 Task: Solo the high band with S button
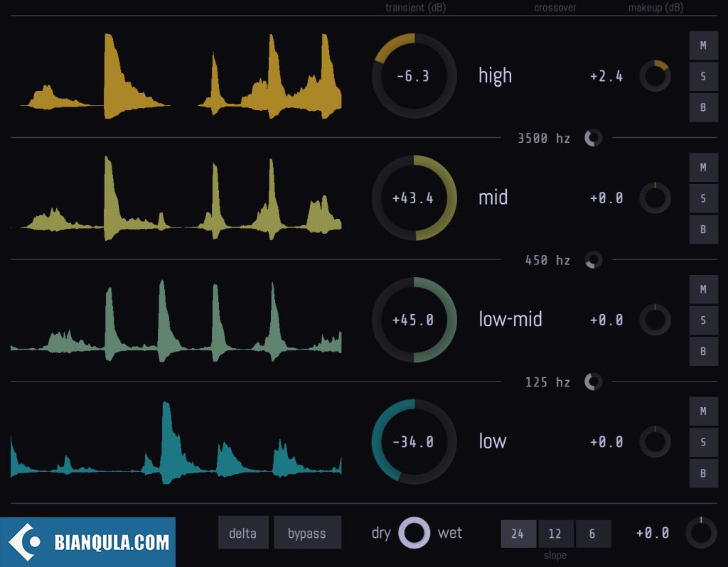[x=703, y=76]
